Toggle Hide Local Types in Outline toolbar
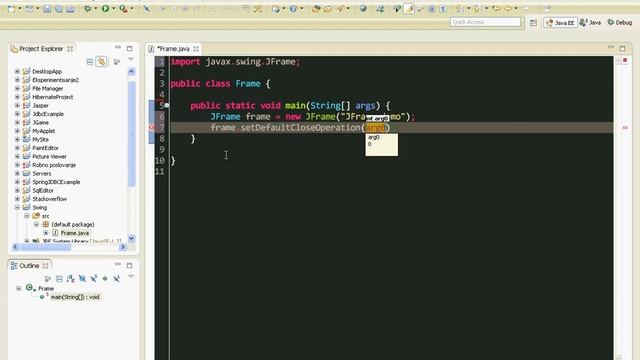 116,278
